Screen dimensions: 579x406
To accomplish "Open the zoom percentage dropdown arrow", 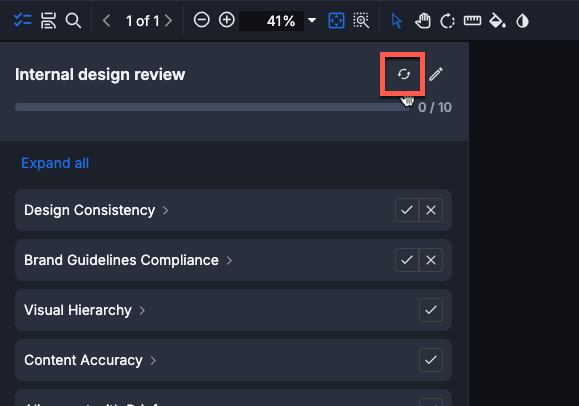I will pyautogui.click(x=312, y=20).
